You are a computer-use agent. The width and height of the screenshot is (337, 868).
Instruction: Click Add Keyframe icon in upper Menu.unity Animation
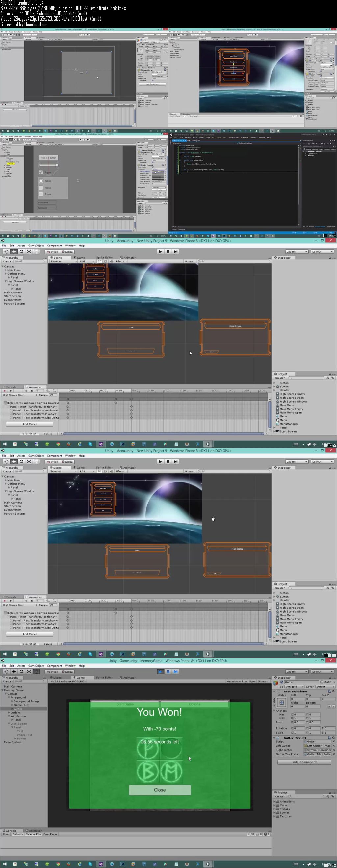(x=49, y=391)
